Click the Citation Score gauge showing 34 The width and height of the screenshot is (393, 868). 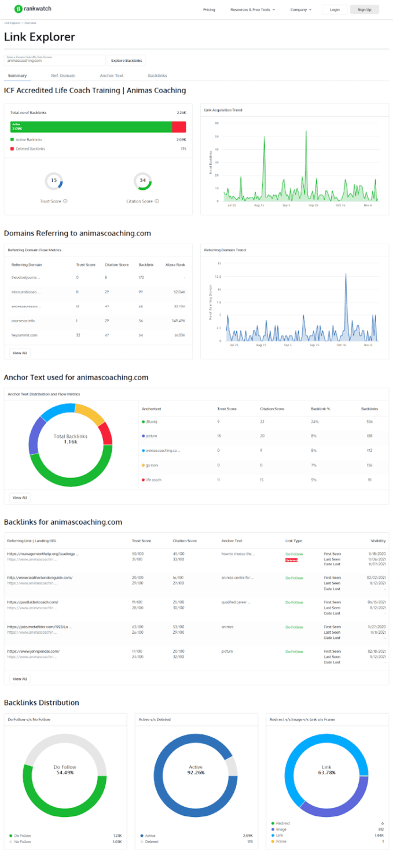(142, 181)
